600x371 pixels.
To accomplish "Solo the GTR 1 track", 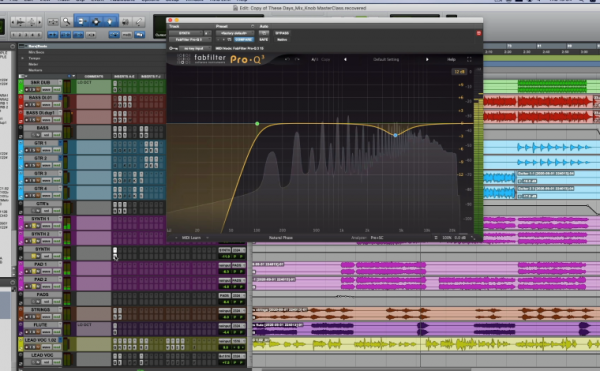I will 33,150.
